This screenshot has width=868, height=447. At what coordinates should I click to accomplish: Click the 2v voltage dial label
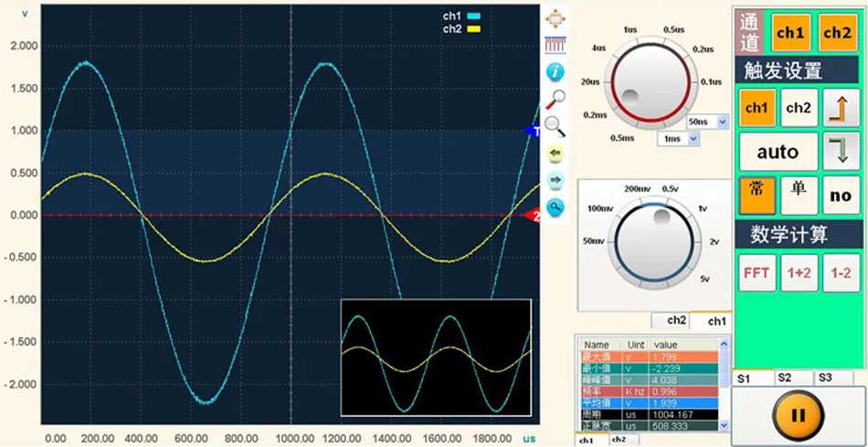pyautogui.click(x=715, y=242)
